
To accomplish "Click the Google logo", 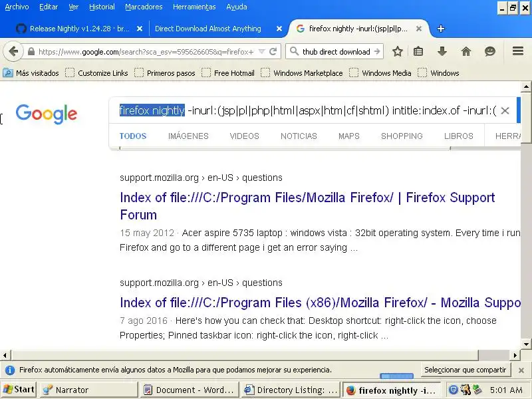I will point(47,114).
